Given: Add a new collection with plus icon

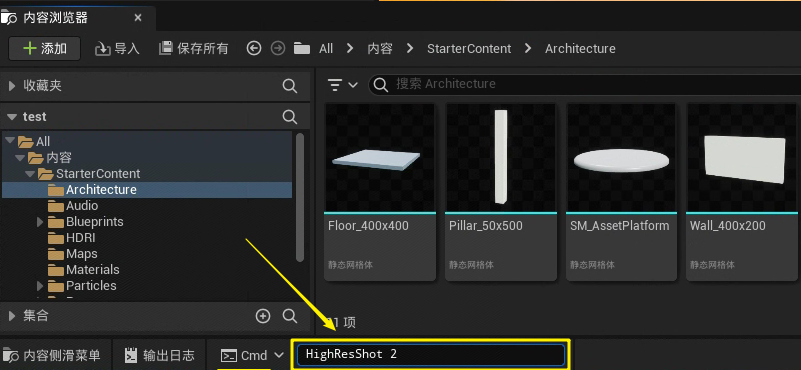Looking at the screenshot, I should tap(263, 316).
